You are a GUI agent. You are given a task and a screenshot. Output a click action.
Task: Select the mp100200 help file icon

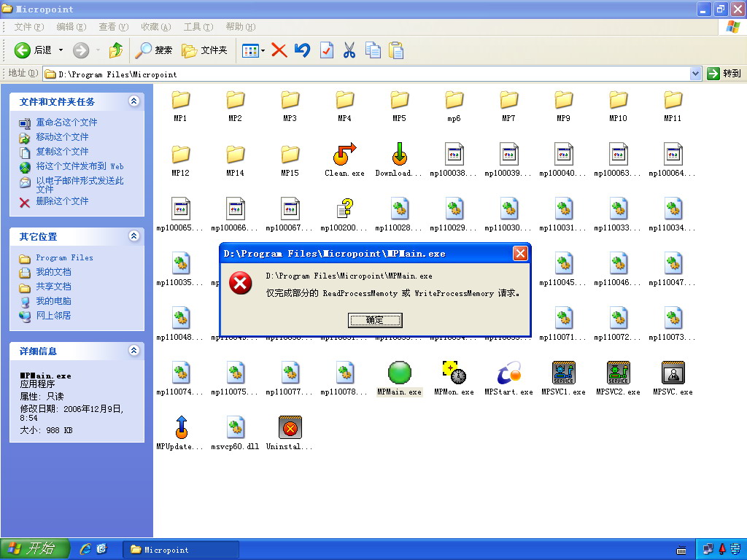click(x=344, y=208)
